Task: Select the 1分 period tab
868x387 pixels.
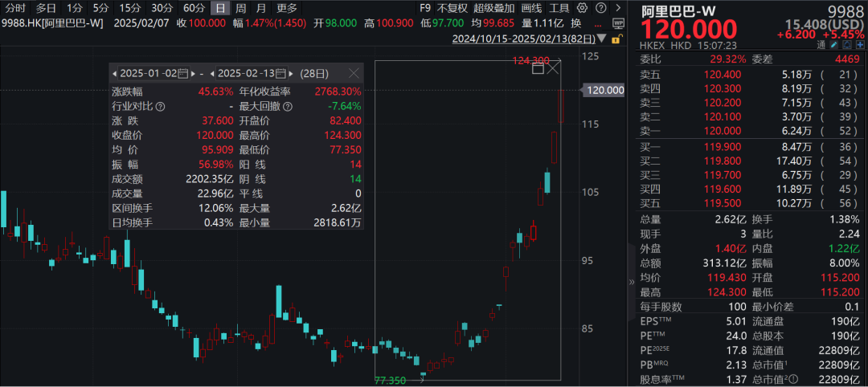Action: coord(75,8)
